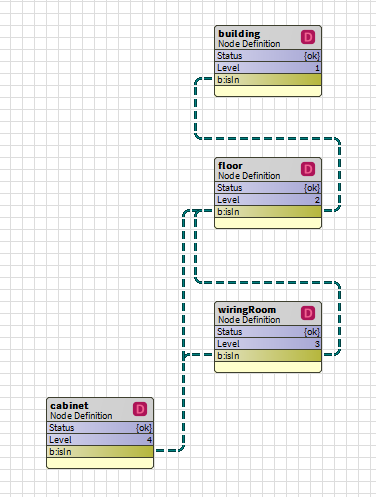376x497 pixels.
Task: Click the Status row of cabinet node
Action: (100, 428)
